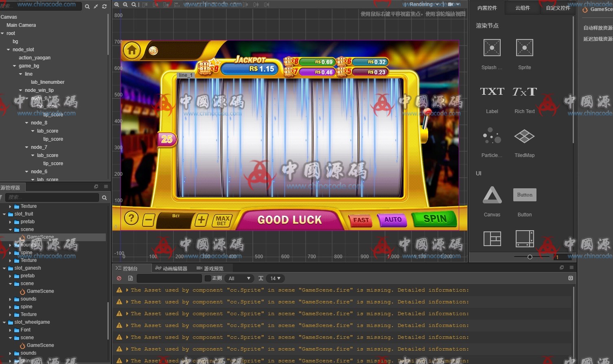This screenshot has height=364, width=613.
Task: Open the font size 14 dropdown
Action: pos(275,279)
